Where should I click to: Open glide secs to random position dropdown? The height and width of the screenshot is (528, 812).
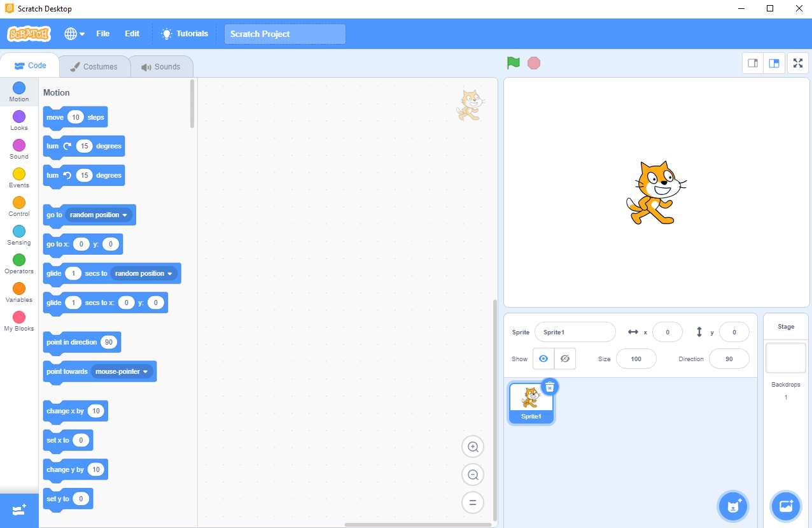tap(144, 273)
